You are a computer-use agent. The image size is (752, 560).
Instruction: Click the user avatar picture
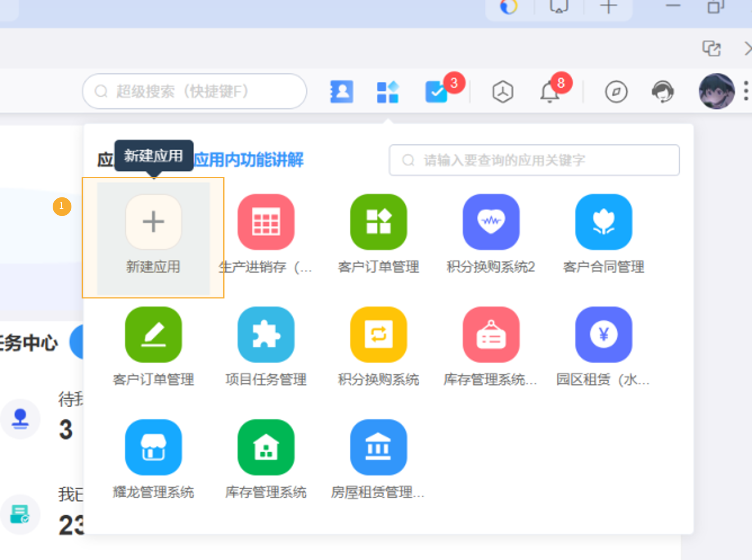click(716, 91)
